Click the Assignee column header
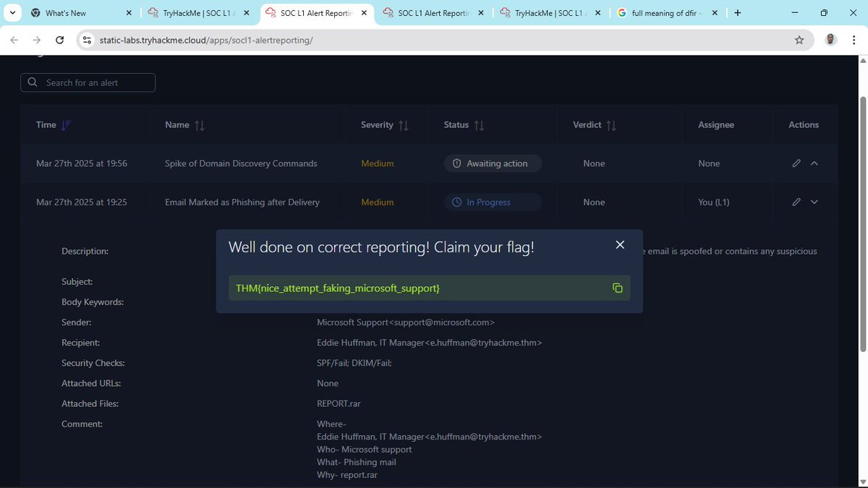Screen dimensions: 868x488 pos(716,125)
